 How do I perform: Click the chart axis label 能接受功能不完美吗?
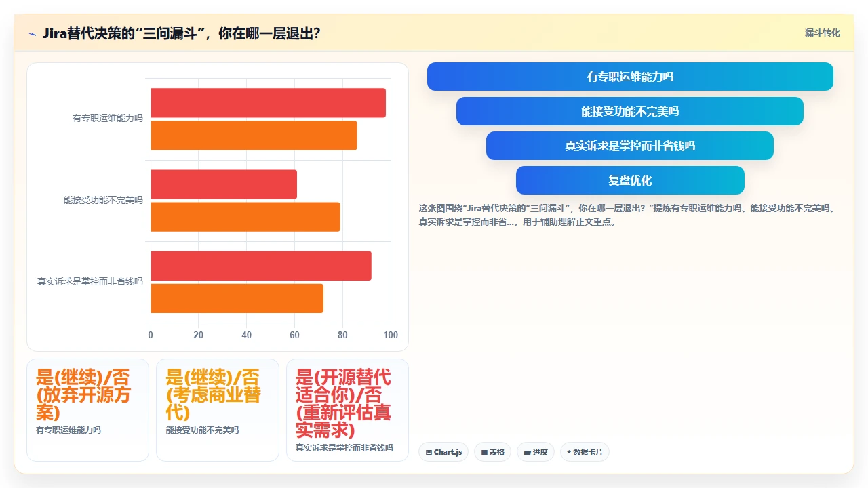103,201
